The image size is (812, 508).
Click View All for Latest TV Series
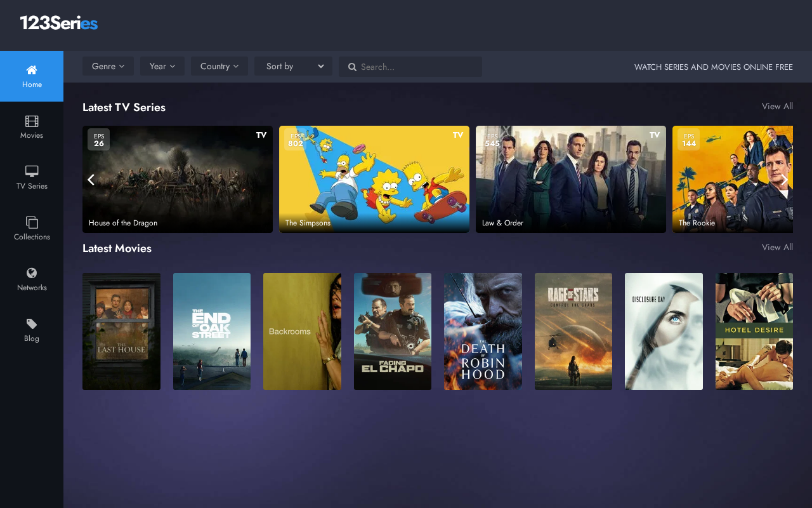tap(777, 106)
